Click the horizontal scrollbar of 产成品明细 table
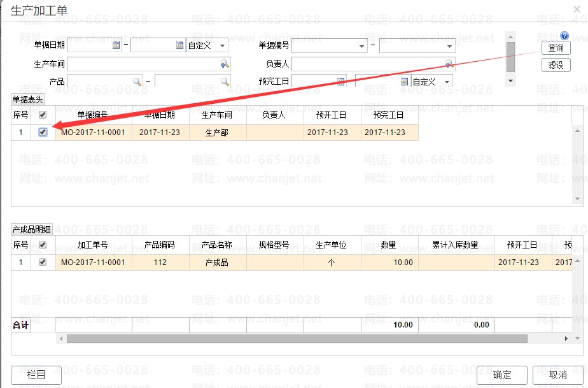 coord(297,338)
